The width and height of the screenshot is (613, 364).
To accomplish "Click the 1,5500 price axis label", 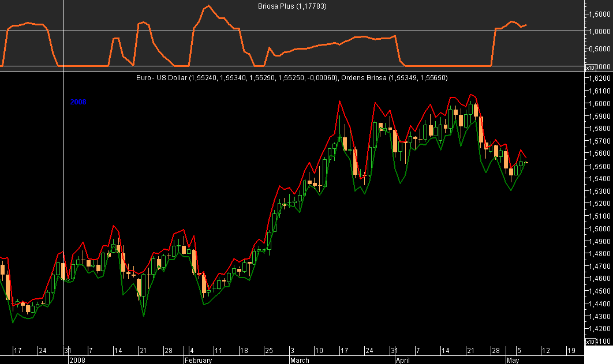I will 599,166.
